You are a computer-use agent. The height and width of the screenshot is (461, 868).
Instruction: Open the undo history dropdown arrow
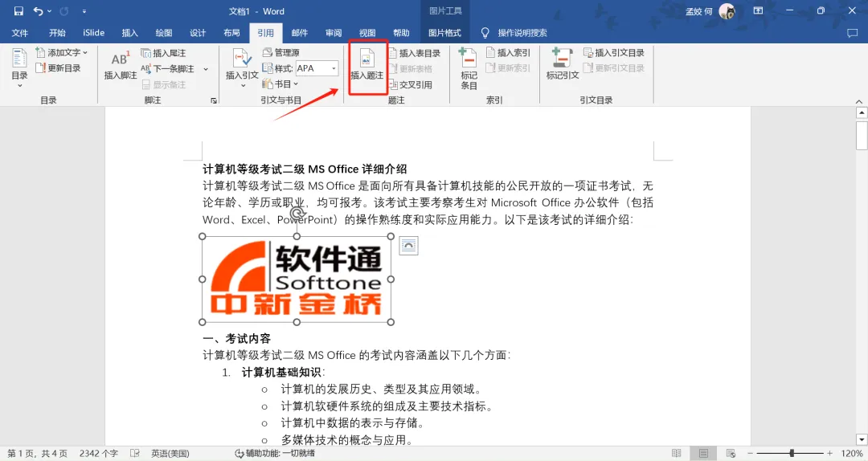(49, 11)
